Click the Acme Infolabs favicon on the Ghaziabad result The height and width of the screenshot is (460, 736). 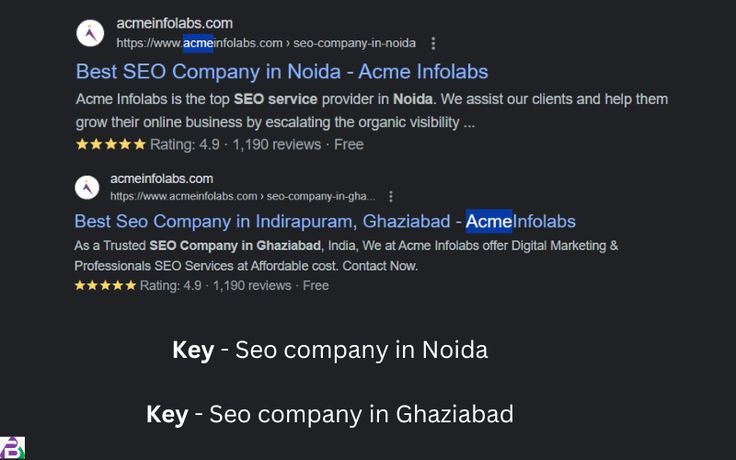pyautogui.click(x=88, y=187)
